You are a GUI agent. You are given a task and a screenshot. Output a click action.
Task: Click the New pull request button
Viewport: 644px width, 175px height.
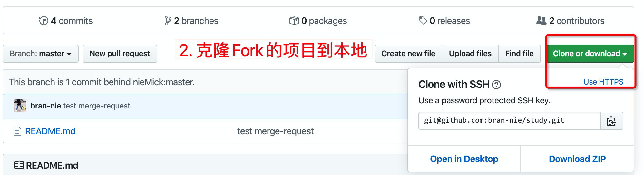pyautogui.click(x=120, y=54)
